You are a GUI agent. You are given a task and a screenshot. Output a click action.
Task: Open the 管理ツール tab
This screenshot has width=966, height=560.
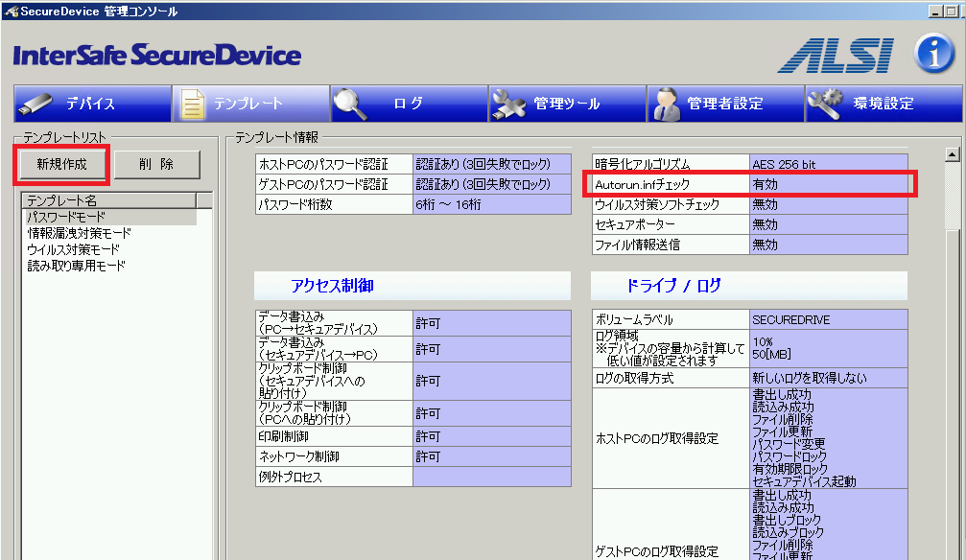pyautogui.click(x=567, y=104)
